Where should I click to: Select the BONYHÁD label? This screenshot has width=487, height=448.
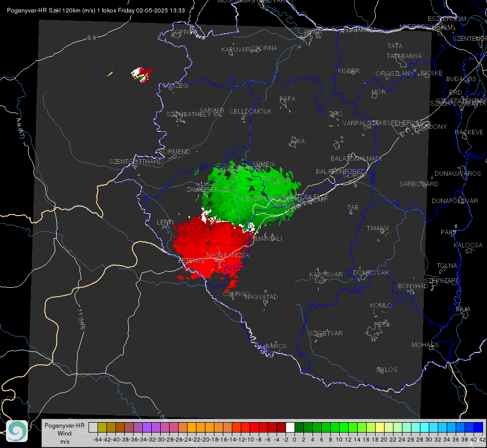coord(413,286)
